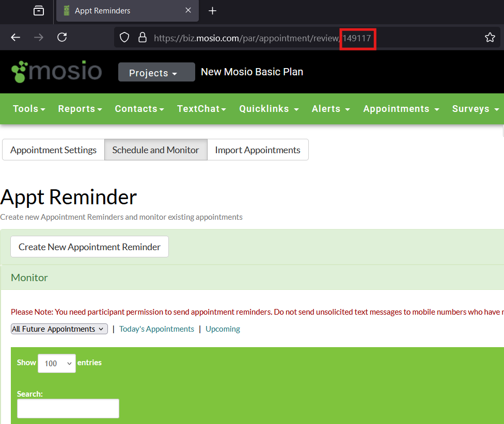Expand the Tools menu
This screenshot has width=504, height=424.
[x=29, y=109]
